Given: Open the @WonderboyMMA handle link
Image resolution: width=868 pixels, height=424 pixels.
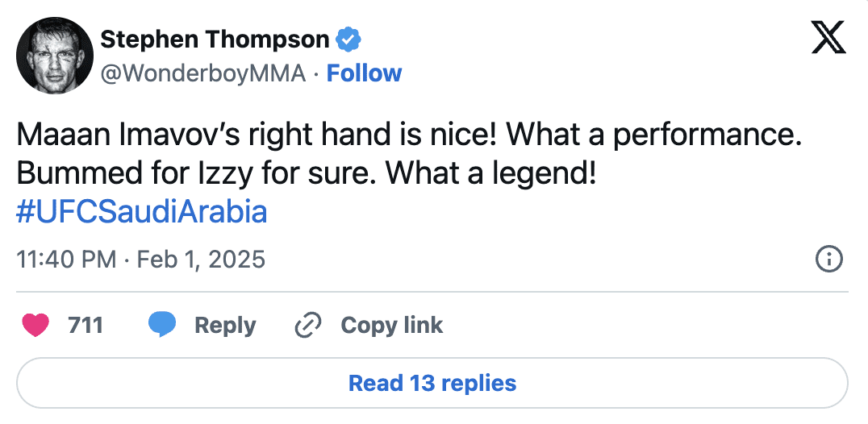Looking at the screenshot, I should tap(202, 73).
